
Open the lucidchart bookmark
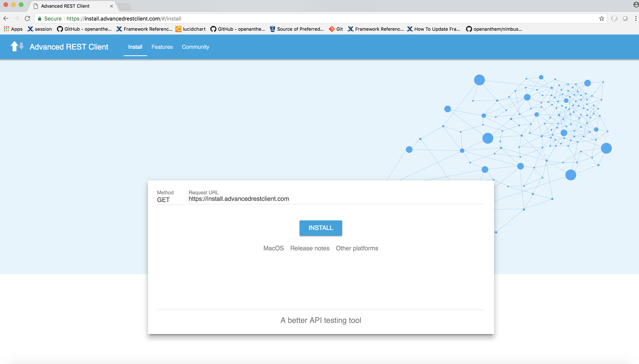(191, 29)
